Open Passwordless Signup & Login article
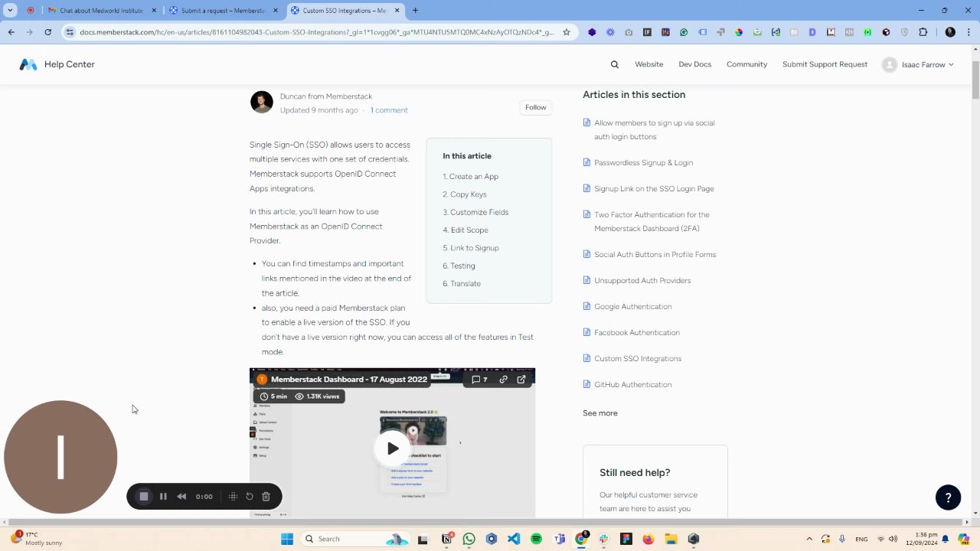Image resolution: width=980 pixels, height=551 pixels. click(643, 163)
